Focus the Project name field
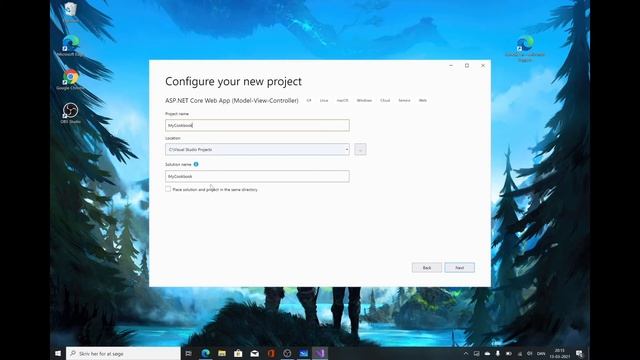Image resolution: width=640 pixels, height=360 pixels. pyautogui.click(x=257, y=125)
